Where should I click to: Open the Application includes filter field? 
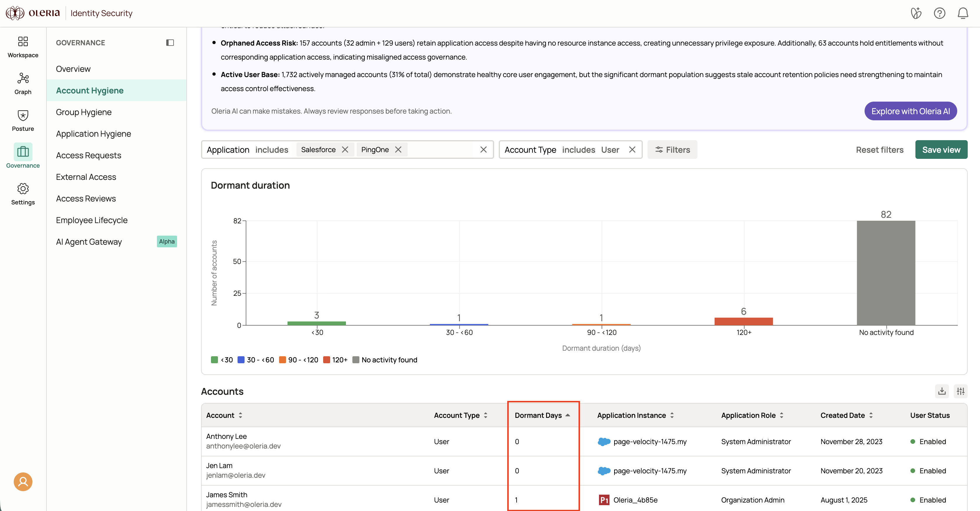coord(347,150)
